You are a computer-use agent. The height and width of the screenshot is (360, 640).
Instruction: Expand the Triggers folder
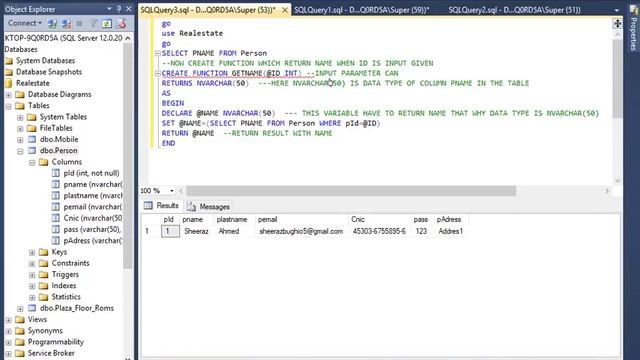pos(32,275)
